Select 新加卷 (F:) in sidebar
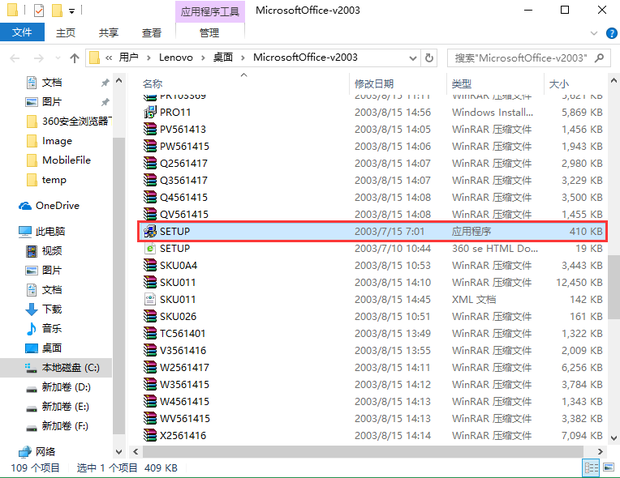Viewport: 620px width, 478px height. click(x=57, y=426)
